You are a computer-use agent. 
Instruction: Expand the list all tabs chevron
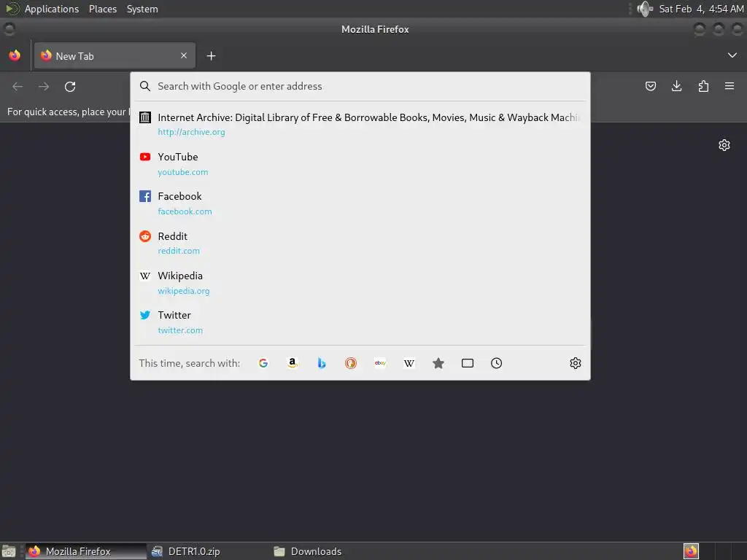click(x=732, y=55)
